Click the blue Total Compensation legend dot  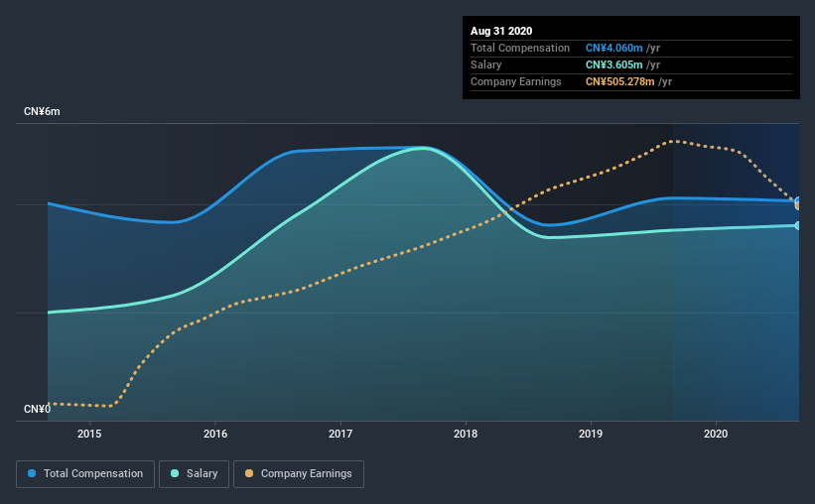[32, 473]
